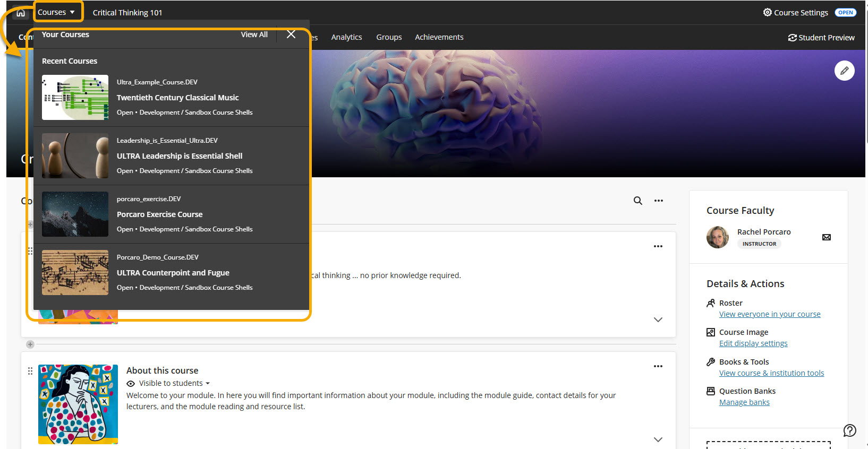
Task: Click Porcaro Exercise mountain night thumbnail
Action: 75,214
